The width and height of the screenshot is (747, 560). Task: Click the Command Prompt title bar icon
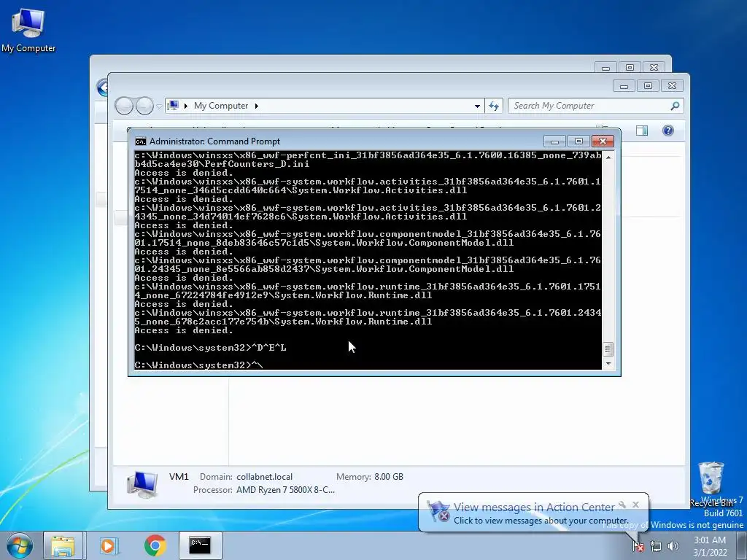141,141
